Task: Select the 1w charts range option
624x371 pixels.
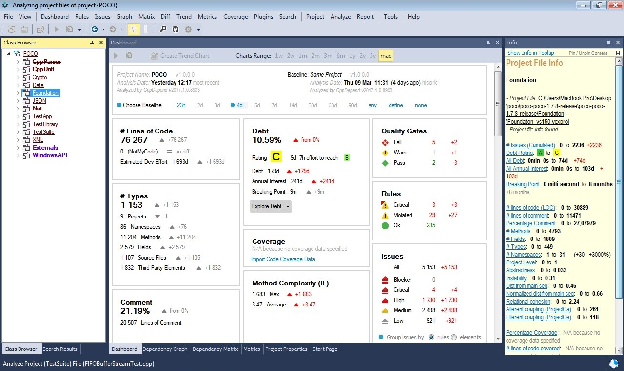Action: coord(279,56)
